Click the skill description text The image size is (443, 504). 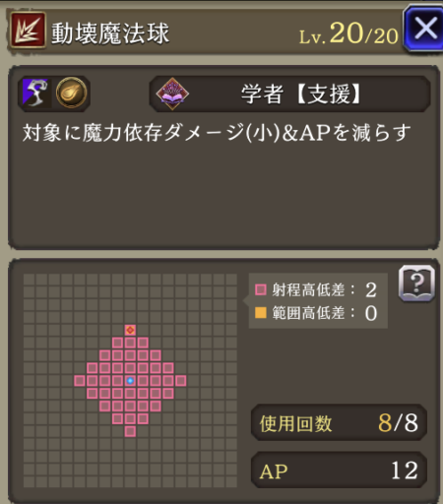pos(217,133)
